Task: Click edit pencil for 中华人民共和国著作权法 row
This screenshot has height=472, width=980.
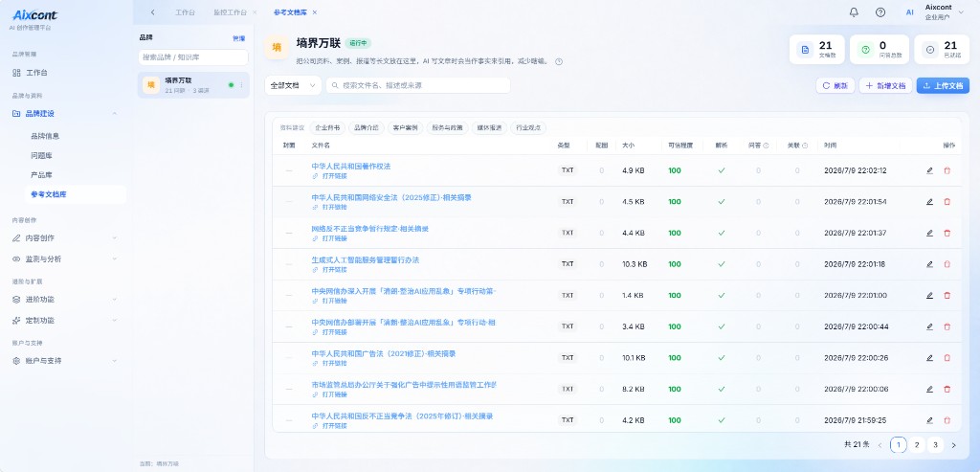Action: [929, 170]
